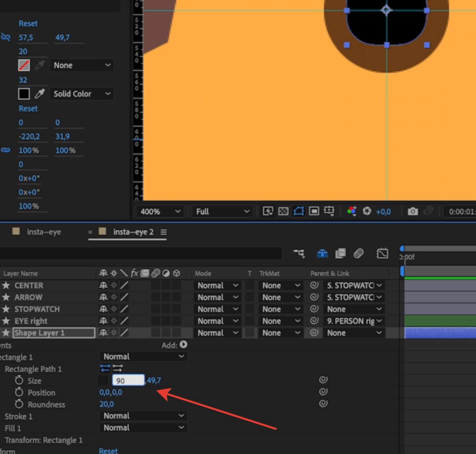Click the reversed path direction toggle button
Image resolution: width=476 pixels, height=454 pixels.
pyautogui.click(x=118, y=368)
